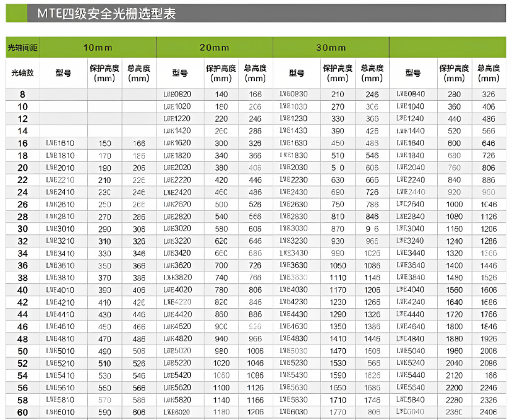
Task: Click the 型号 header under 10mm
Action: [x=63, y=73]
